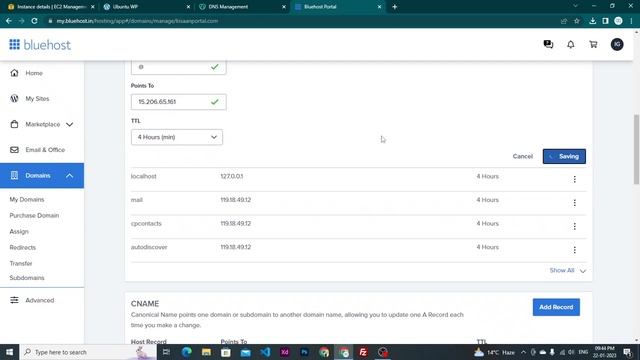Viewport: 640px width, 360px height.
Task: Open the chat support icon in header
Action: (548, 44)
